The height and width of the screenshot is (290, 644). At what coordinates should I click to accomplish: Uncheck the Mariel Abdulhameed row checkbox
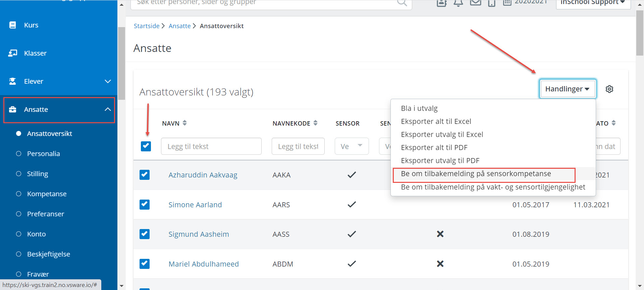[145, 264]
